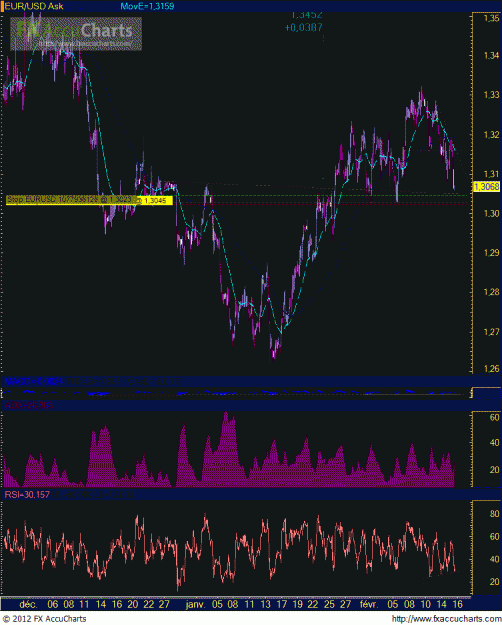Click the 19 date label in January
Screen dimensions: 502x625
(x=297, y=604)
